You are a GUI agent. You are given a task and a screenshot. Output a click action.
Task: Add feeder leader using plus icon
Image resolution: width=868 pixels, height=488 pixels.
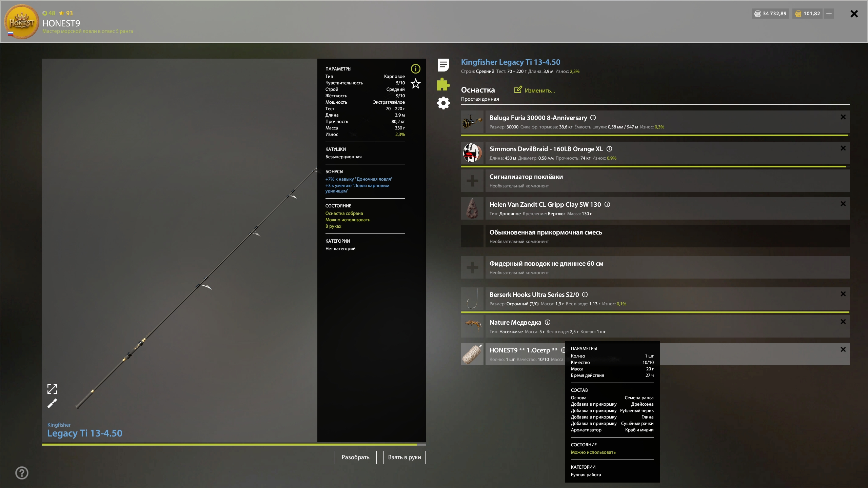point(472,268)
